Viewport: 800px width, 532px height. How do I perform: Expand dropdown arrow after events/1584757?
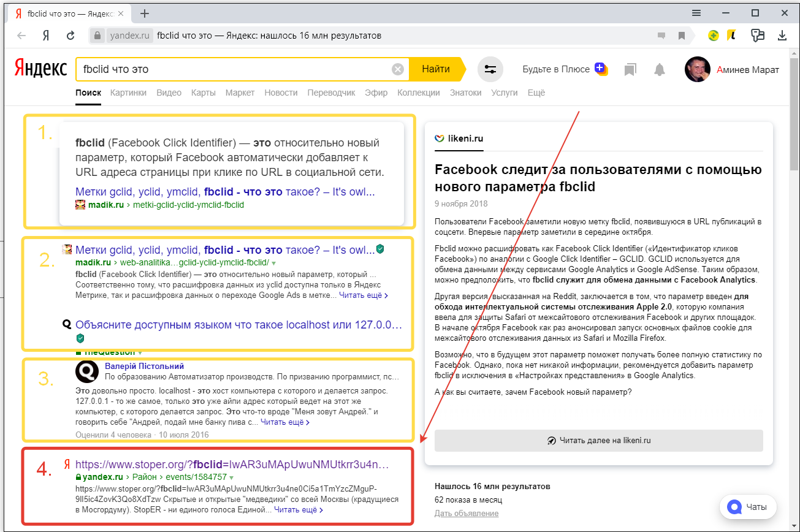[x=232, y=477]
